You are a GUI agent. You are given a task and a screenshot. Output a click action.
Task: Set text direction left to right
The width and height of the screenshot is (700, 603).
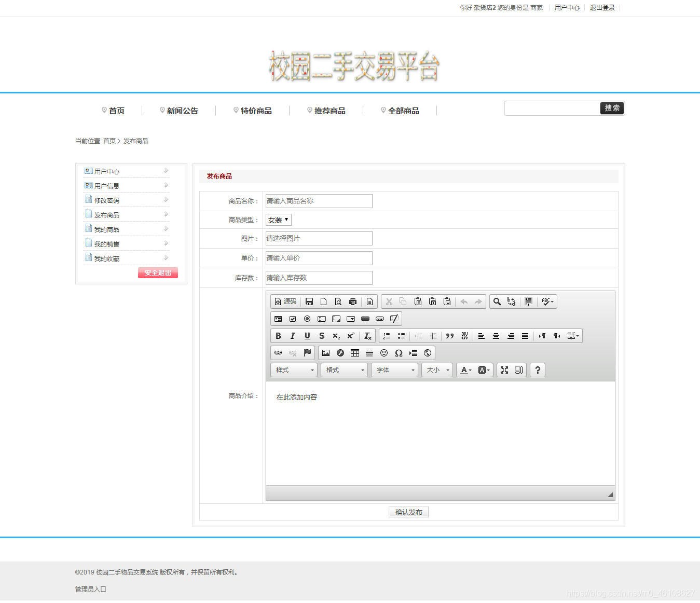click(542, 336)
